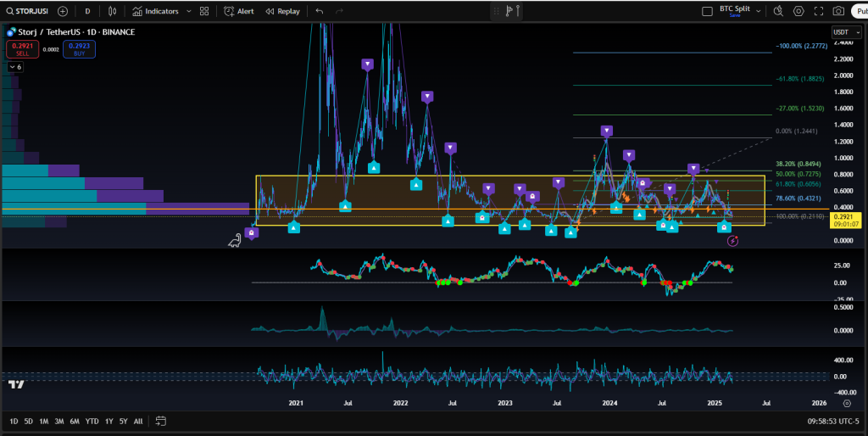
Task: Set time range to 5Y
Action: tap(123, 421)
